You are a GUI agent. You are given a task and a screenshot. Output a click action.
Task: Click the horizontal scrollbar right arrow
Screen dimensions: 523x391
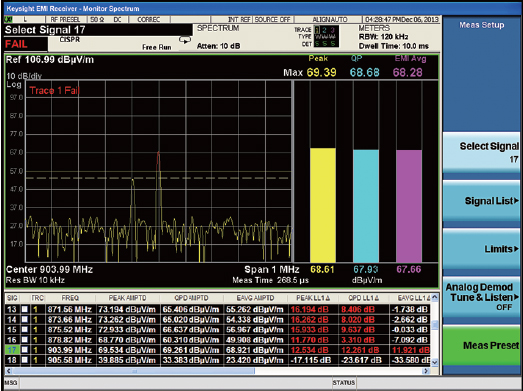click(x=425, y=371)
